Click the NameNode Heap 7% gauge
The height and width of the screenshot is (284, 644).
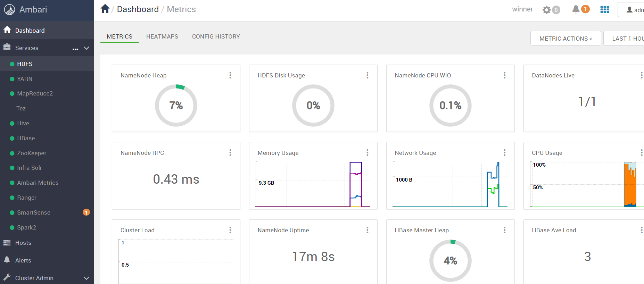(x=176, y=106)
